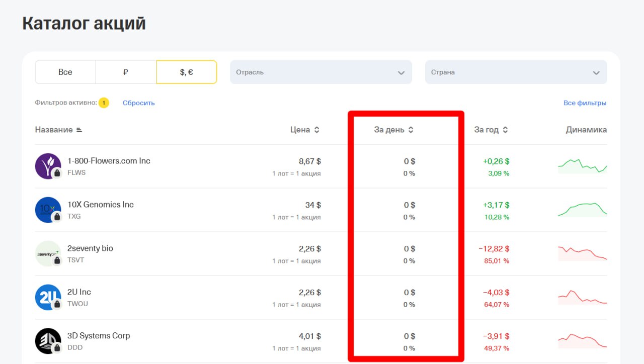Click the Цена column header
Image resolution: width=644 pixels, height=364 pixels.
coord(300,130)
